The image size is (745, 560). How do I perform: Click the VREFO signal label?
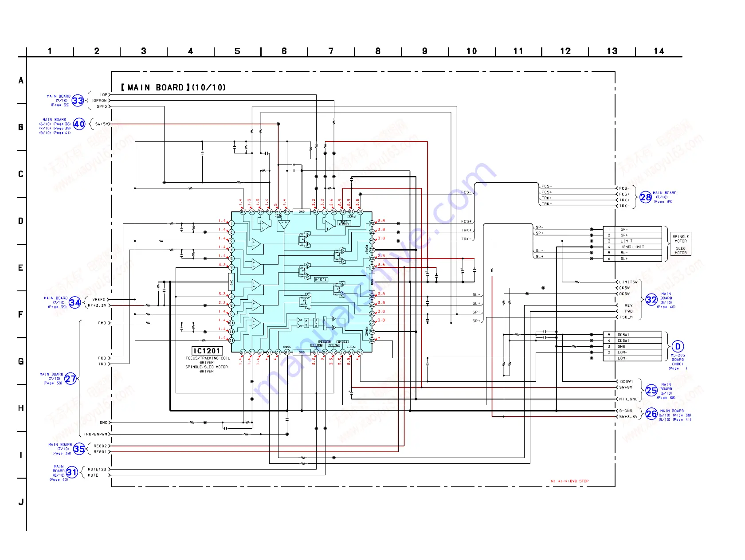[x=99, y=300]
